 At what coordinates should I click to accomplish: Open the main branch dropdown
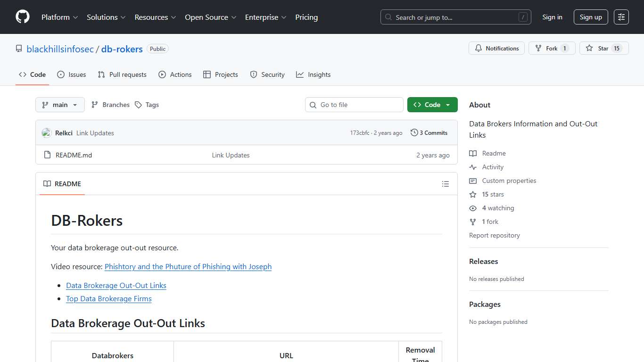(60, 105)
